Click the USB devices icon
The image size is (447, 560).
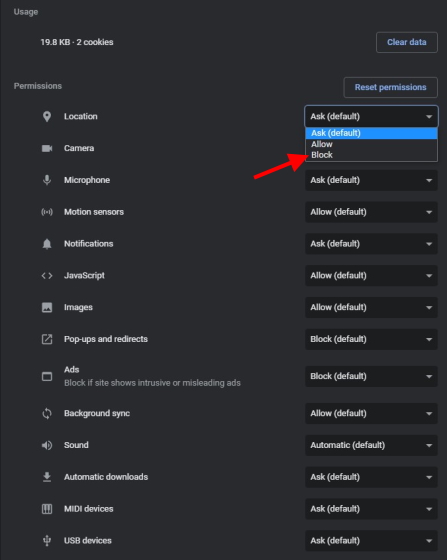click(x=47, y=541)
